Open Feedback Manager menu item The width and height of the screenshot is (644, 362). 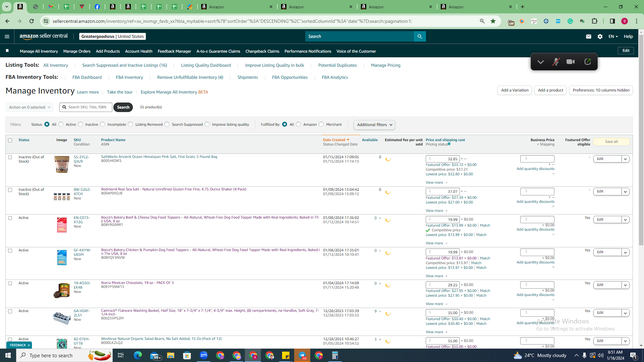[174, 51]
